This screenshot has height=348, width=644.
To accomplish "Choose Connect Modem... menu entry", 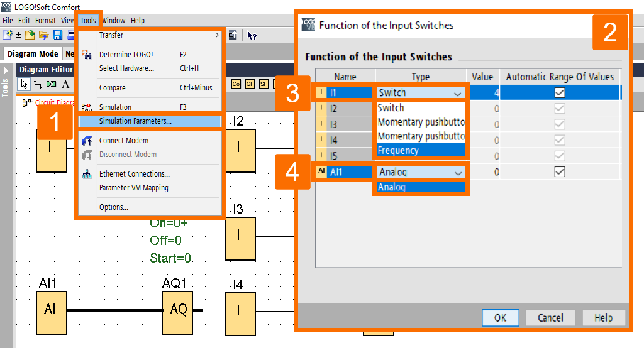I will (150, 140).
